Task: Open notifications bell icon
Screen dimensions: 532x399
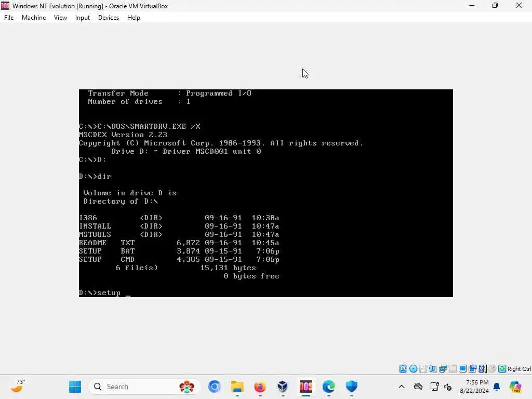Action: [x=497, y=387]
